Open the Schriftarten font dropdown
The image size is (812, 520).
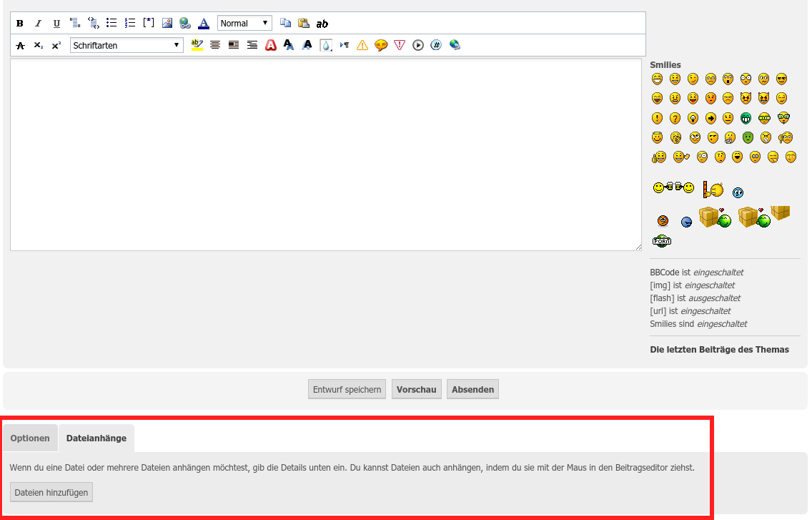click(127, 45)
